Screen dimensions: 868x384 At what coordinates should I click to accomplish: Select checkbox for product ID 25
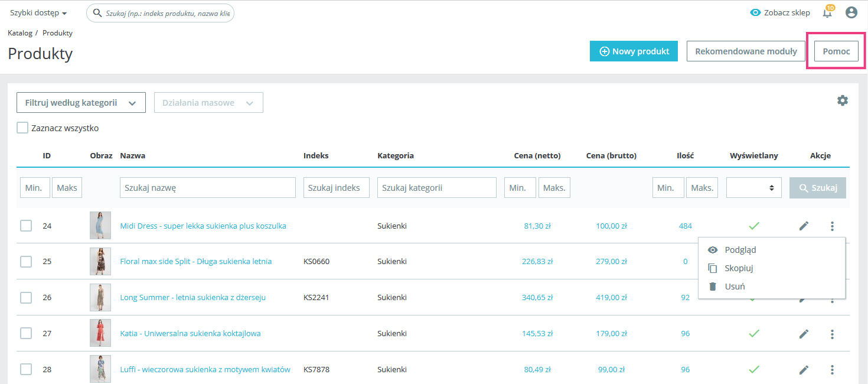pos(26,261)
